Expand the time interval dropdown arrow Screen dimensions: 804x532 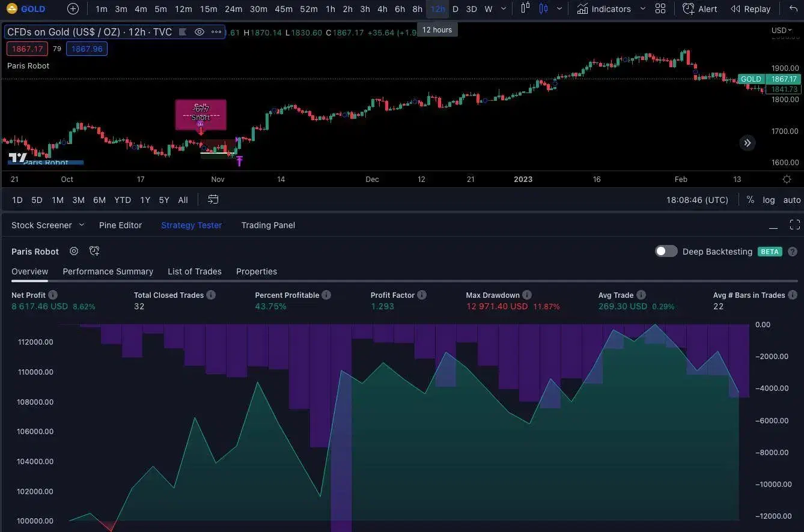(x=504, y=9)
